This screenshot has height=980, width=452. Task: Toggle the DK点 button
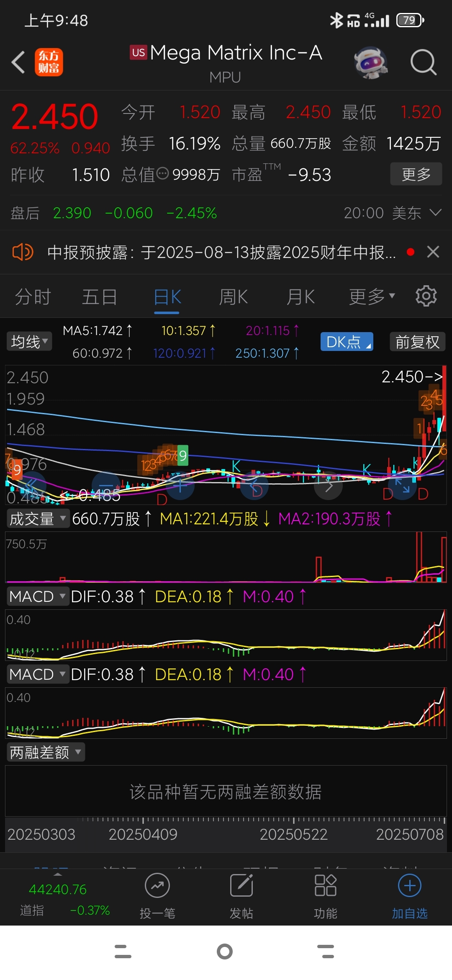[x=347, y=342]
